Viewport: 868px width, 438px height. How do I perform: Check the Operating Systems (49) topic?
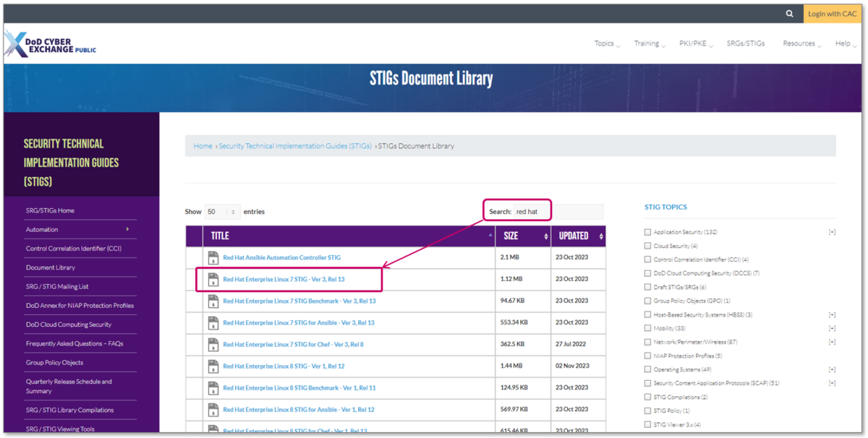coord(647,369)
